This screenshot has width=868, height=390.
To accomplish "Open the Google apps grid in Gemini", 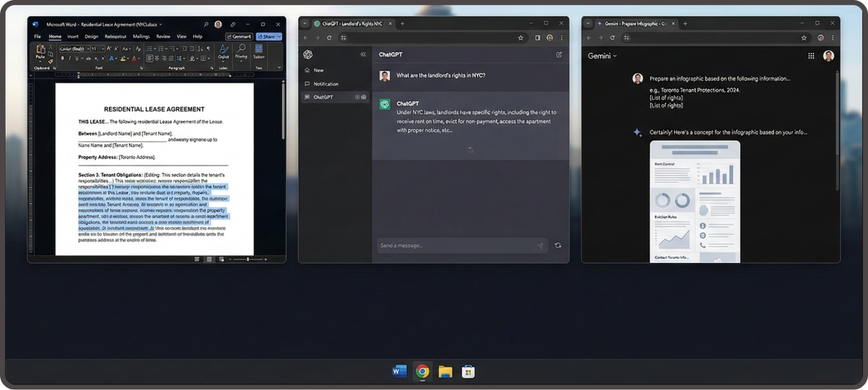I will coord(811,56).
